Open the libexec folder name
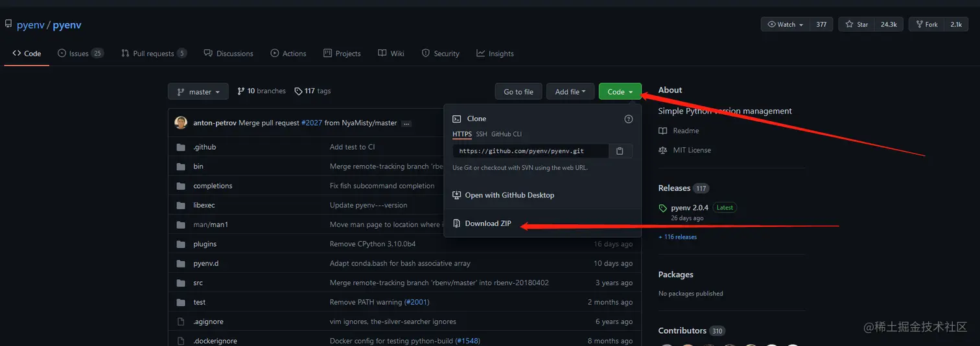Screen dimensions: 980x346 204,205
